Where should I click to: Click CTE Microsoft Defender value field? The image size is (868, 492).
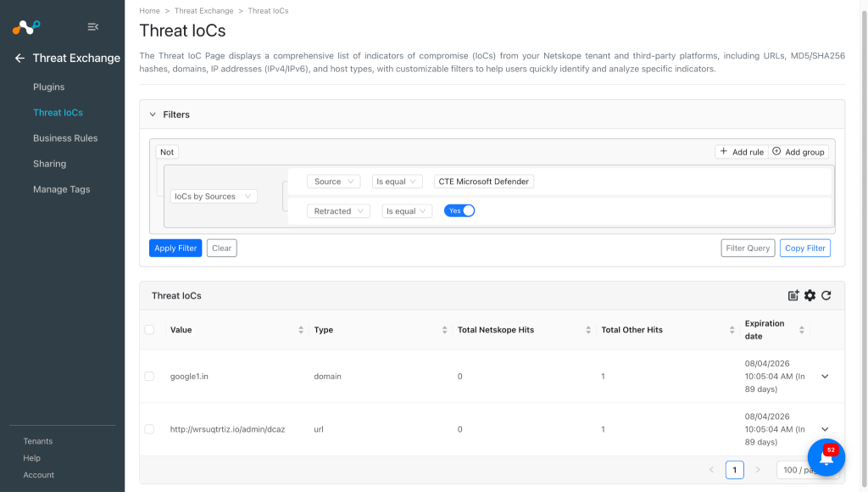point(484,182)
